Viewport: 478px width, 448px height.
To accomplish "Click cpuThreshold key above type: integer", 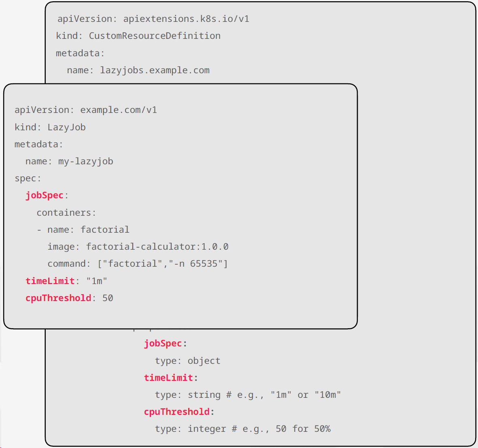I will (177, 412).
